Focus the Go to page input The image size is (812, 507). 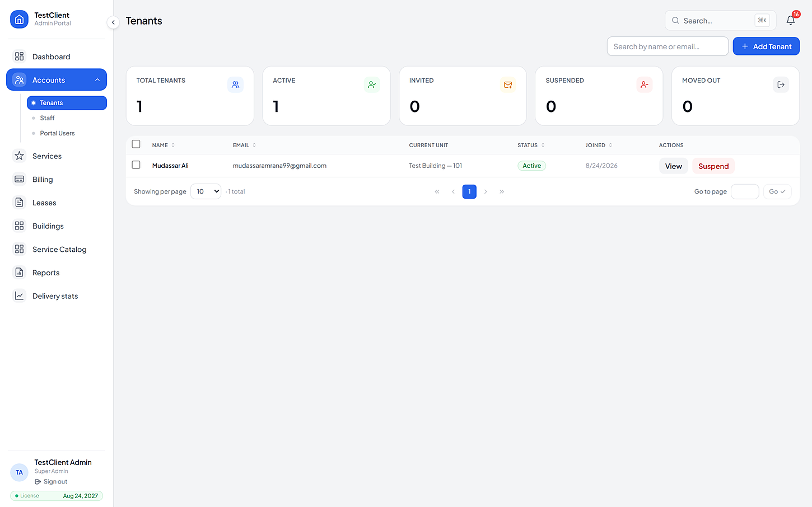745,191
